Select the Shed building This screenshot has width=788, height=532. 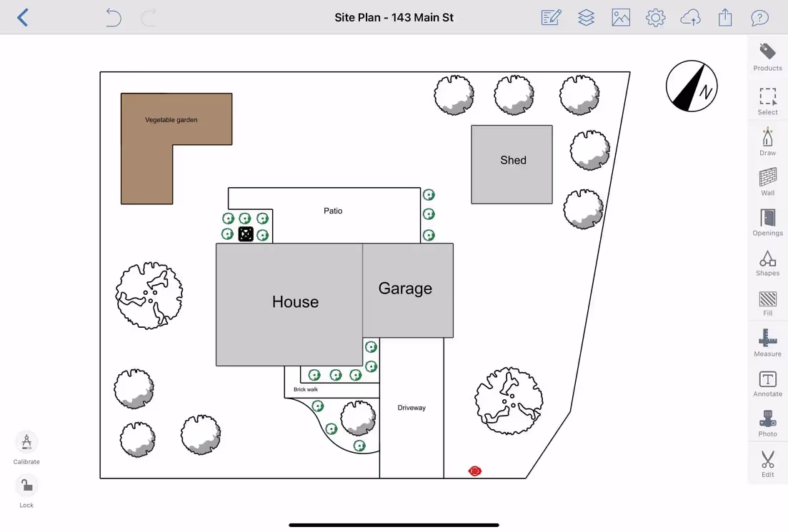512,164
